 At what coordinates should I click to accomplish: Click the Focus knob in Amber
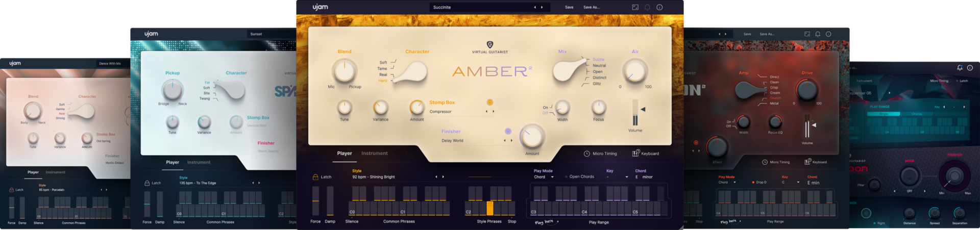click(599, 108)
